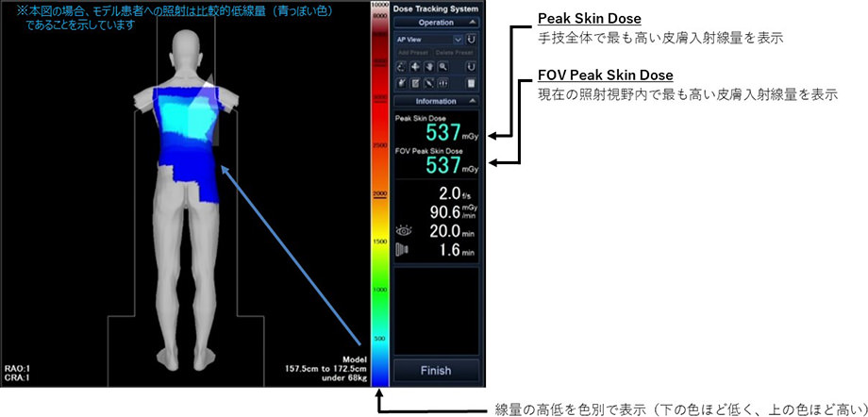Select the rotate model tool icon
The width and height of the screenshot is (868, 417).
tap(402, 67)
